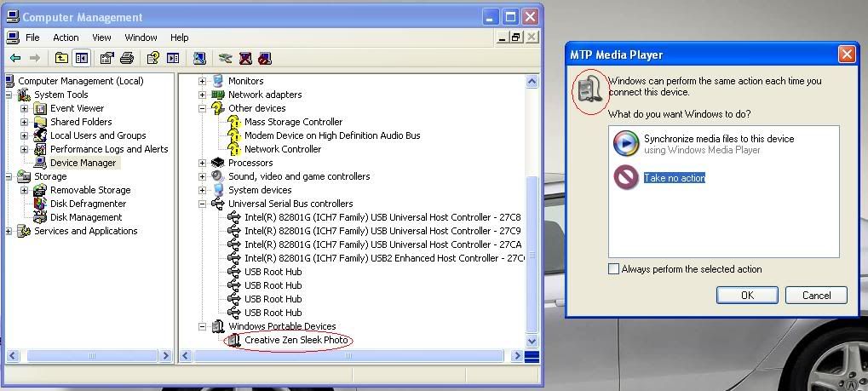Click the device list vertical scrollbar thumb

click(x=532, y=255)
